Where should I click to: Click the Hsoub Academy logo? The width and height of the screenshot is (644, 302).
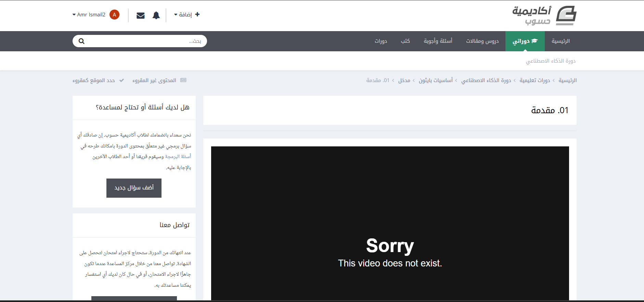tap(544, 15)
